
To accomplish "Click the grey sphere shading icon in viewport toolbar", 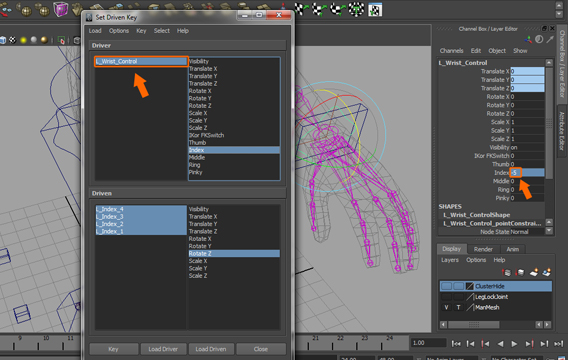I will 34,40.
